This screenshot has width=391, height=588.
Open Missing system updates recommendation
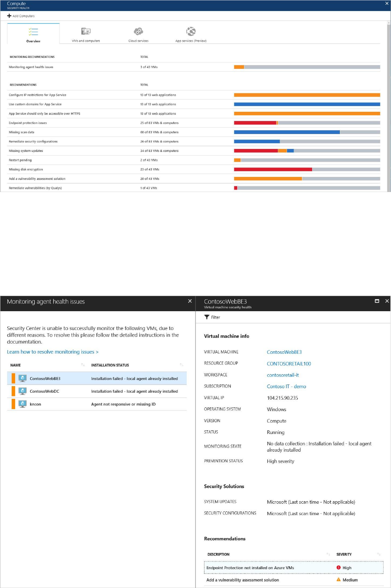pyautogui.click(x=194, y=151)
